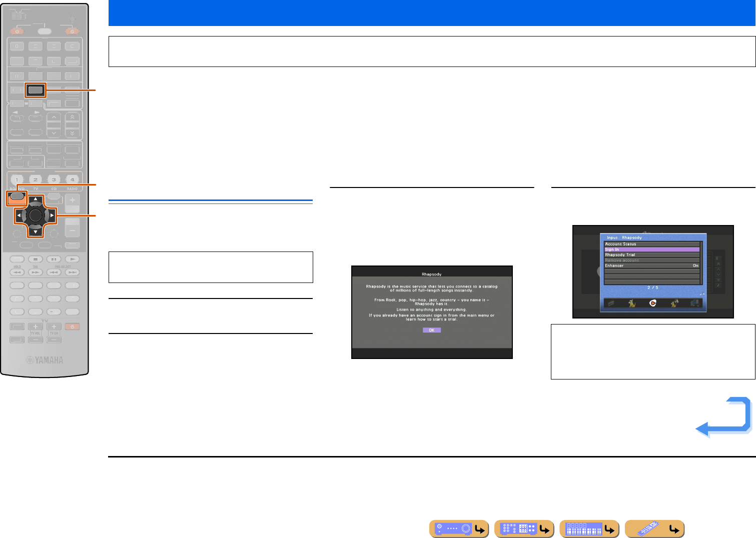
Task: Click the remote's cursor down arrow
Action: [x=35, y=232]
